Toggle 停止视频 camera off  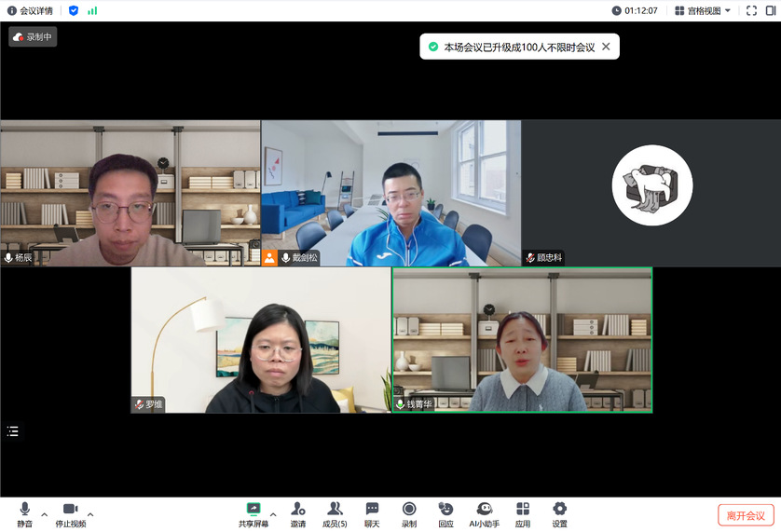tap(70, 513)
